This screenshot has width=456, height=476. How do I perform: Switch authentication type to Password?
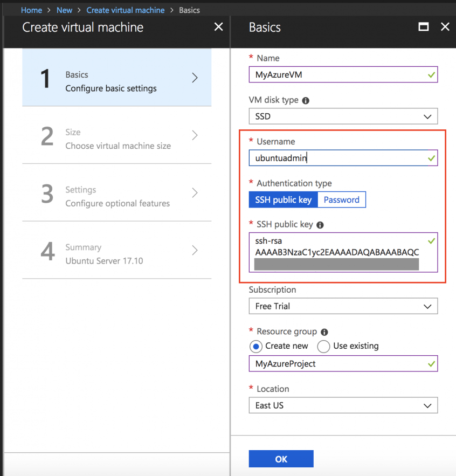click(x=341, y=200)
